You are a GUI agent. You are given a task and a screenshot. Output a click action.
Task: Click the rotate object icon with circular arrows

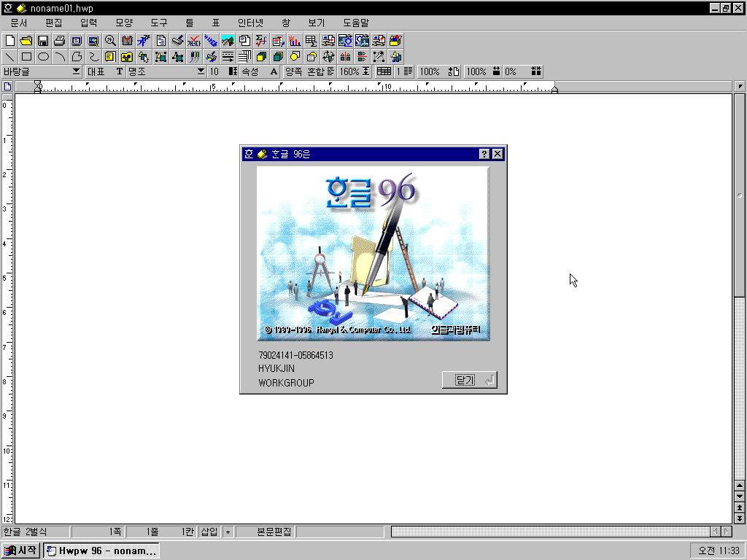point(328,57)
